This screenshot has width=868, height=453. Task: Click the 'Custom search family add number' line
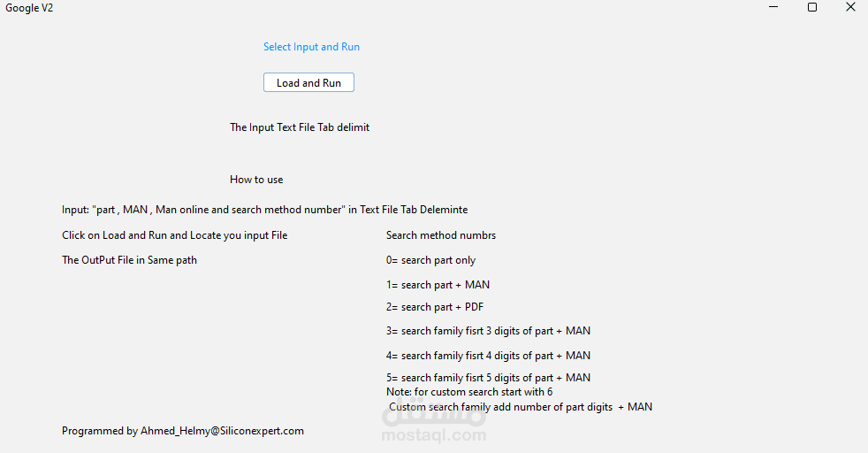tap(521, 407)
